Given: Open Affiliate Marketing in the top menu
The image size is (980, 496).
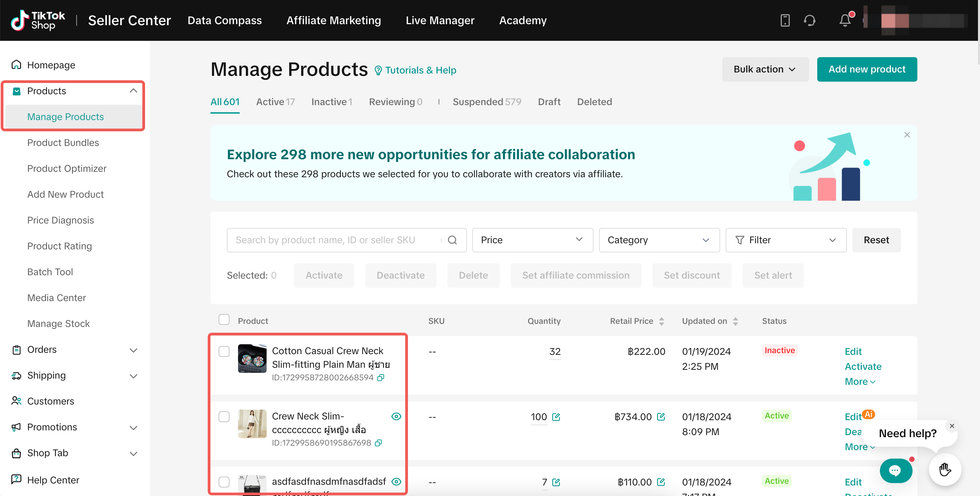Looking at the screenshot, I should 334,20.
